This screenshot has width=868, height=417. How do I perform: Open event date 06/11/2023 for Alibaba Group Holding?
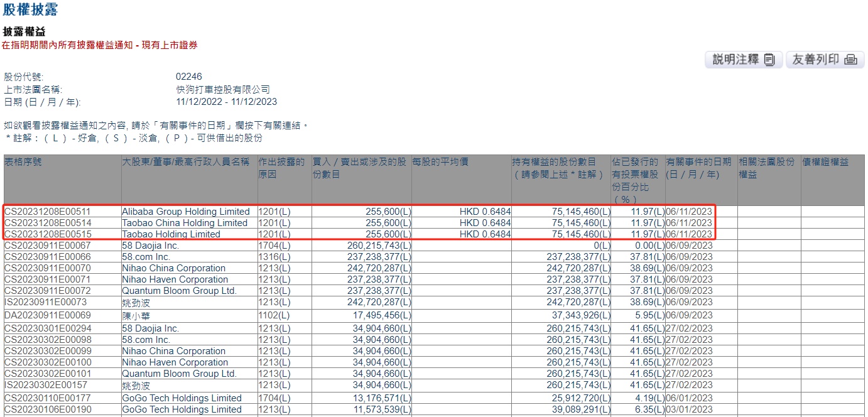tap(690, 212)
